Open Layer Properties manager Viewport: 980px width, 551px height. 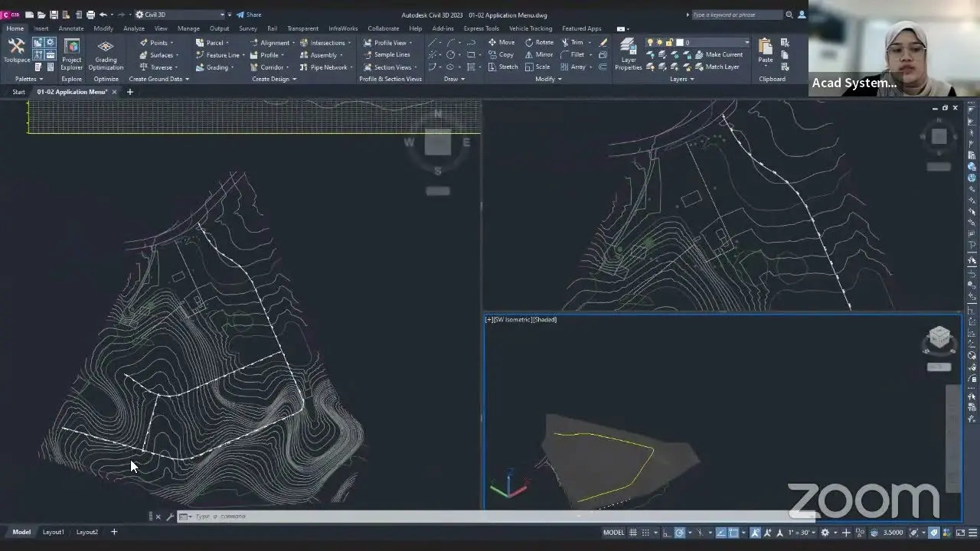pyautogui.click(x=628, y=54)
